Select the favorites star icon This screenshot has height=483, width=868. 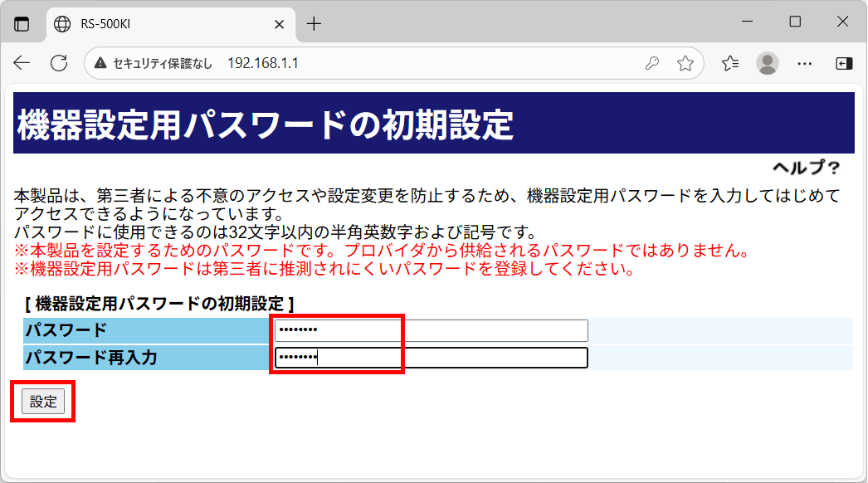click(684, 62)
